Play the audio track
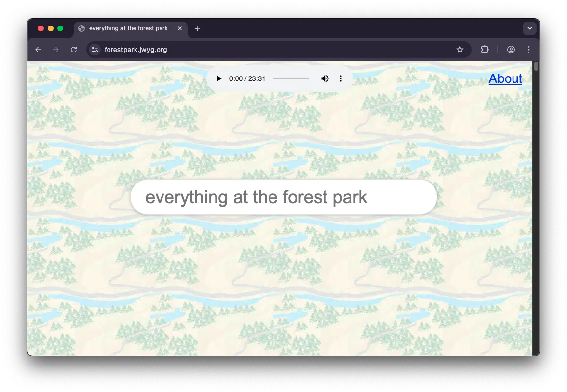Viewport: 567px width, 392px height. 219,78
